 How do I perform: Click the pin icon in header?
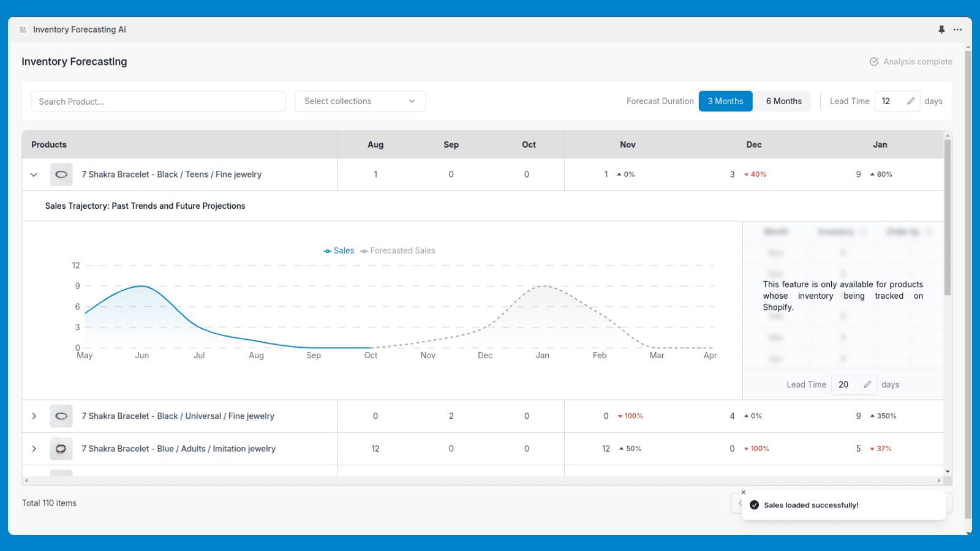(x=941, y=29)
